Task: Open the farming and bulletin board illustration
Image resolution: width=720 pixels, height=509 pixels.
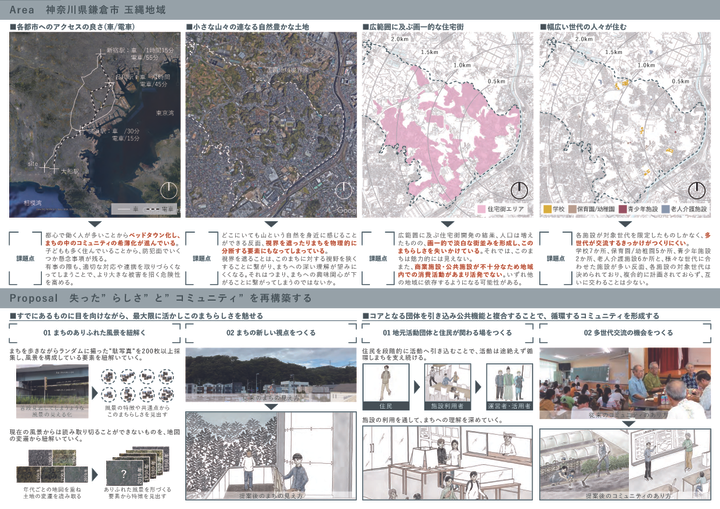Action: click(625, 464)
